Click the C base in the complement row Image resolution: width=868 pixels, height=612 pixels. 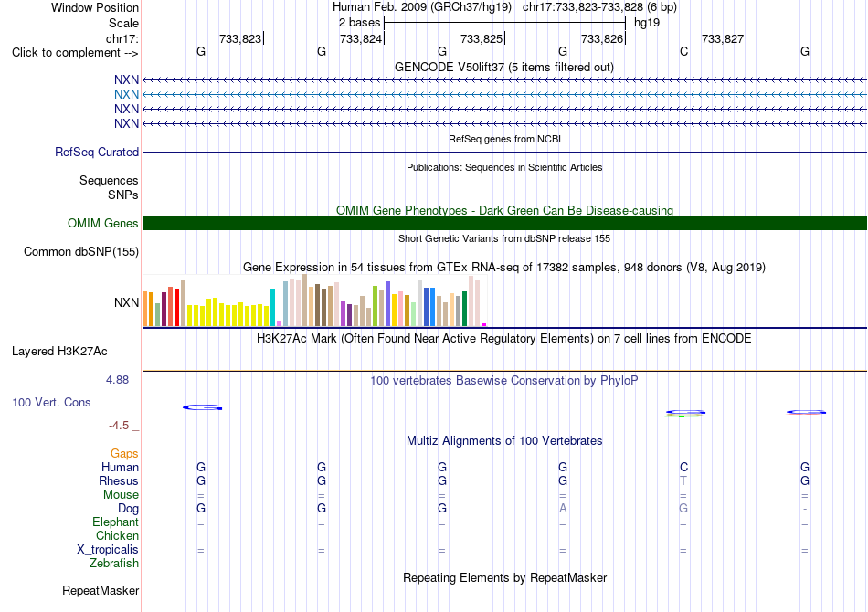[x=683, y=51]
